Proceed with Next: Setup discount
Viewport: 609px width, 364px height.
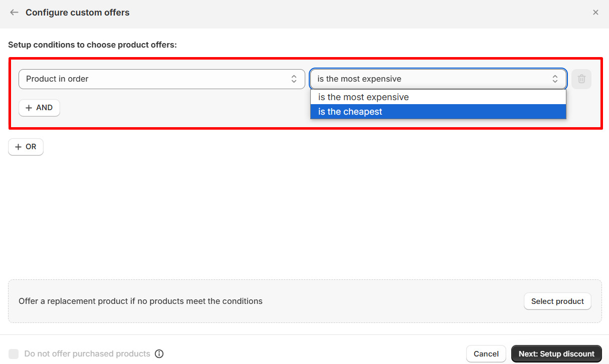(x=556, y=354)
